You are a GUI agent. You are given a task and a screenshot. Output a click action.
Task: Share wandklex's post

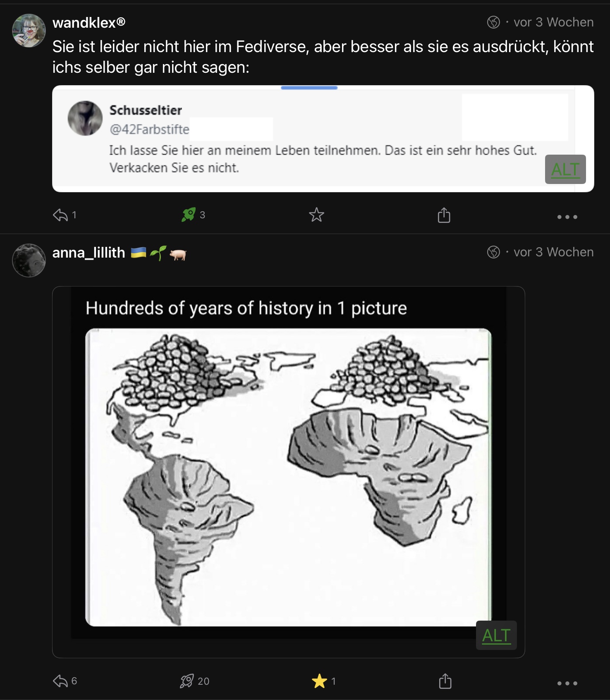444,215
